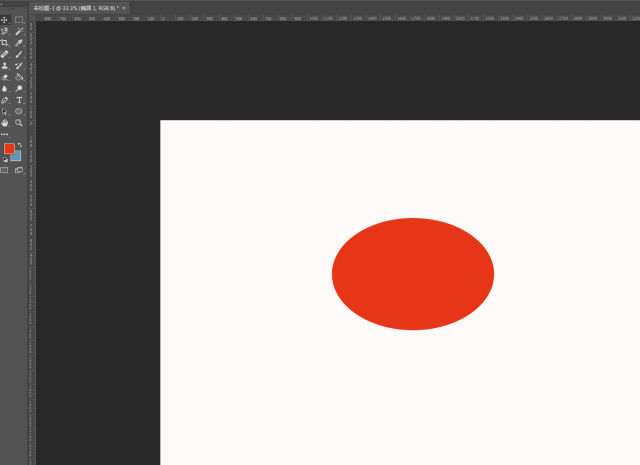
Task: Select the Eraser tool
Action: pos(5,77)
